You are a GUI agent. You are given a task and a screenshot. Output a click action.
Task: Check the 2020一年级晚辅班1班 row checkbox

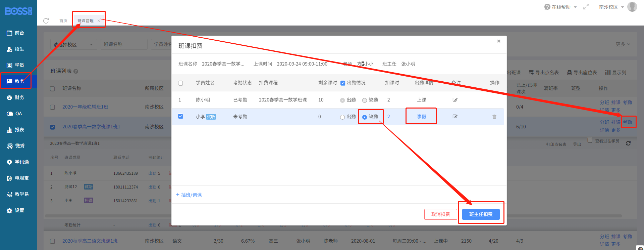point(52,107)
